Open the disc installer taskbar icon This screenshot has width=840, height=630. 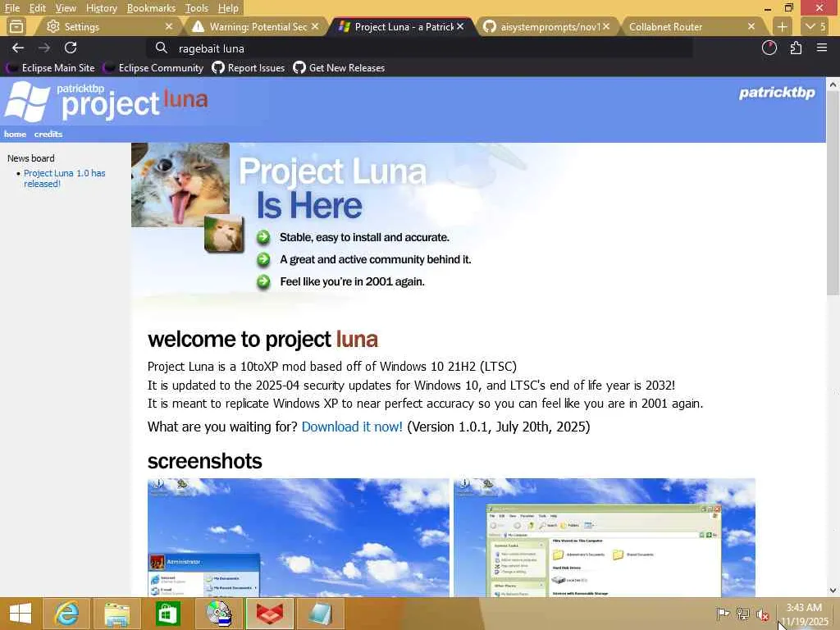218,614
